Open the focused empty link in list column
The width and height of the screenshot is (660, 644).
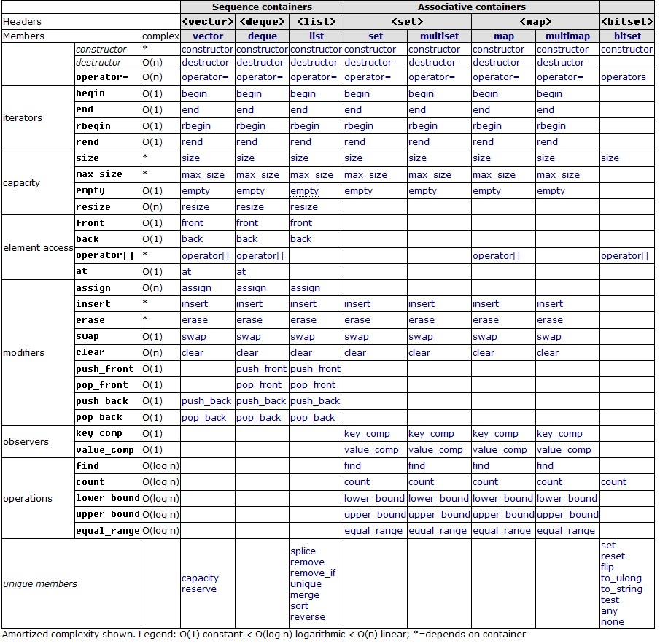pyautogui.click(x=304, y=191)
